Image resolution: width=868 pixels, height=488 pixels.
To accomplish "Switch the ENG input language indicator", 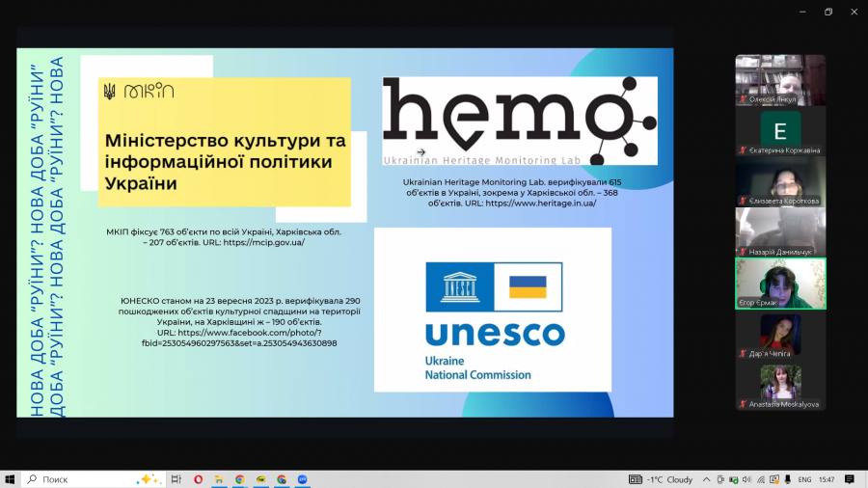I will click(804, 479).
